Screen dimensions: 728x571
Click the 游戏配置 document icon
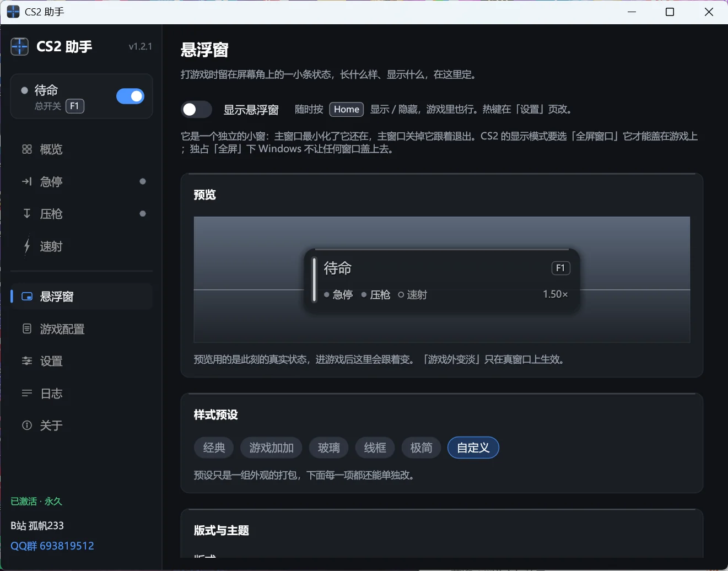26,328
